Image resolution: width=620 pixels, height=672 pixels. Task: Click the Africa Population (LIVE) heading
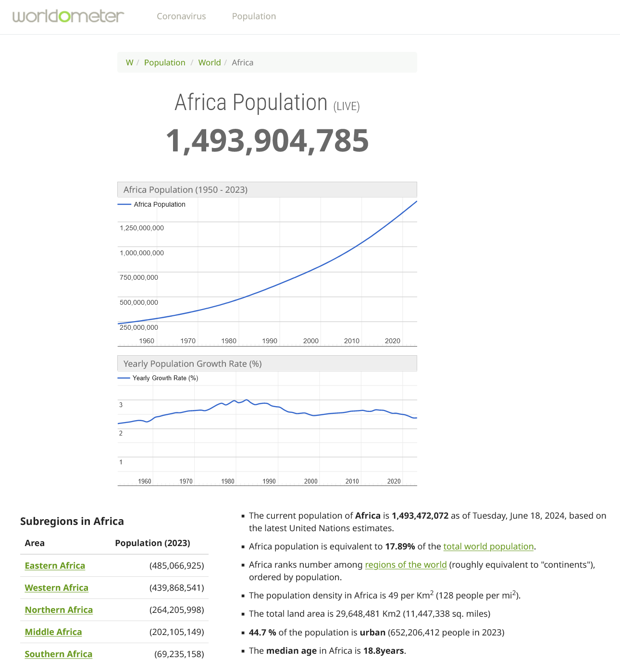pyautogui.click(x=267, y=102)
